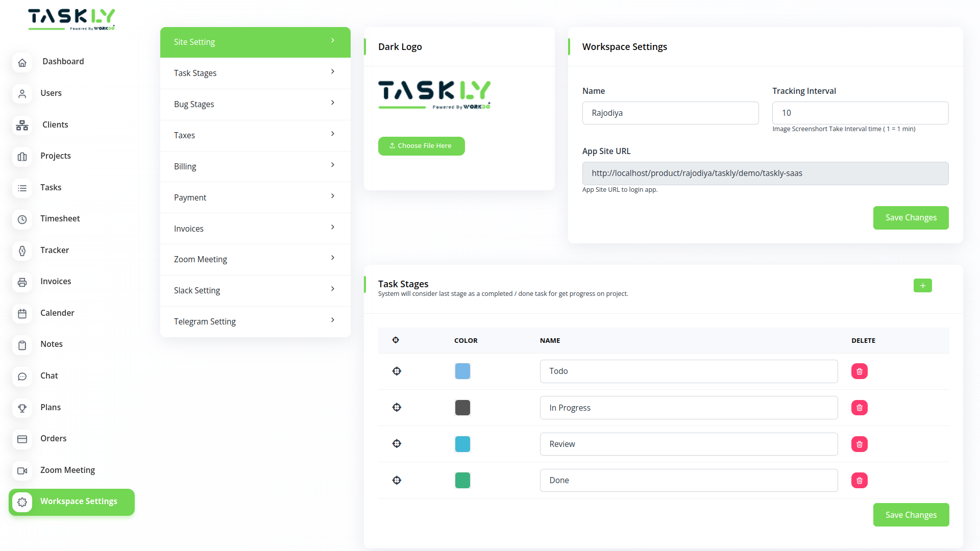Click the Zoom Meeting camera icon
The image size is (980, 551).
pos(22,470)
